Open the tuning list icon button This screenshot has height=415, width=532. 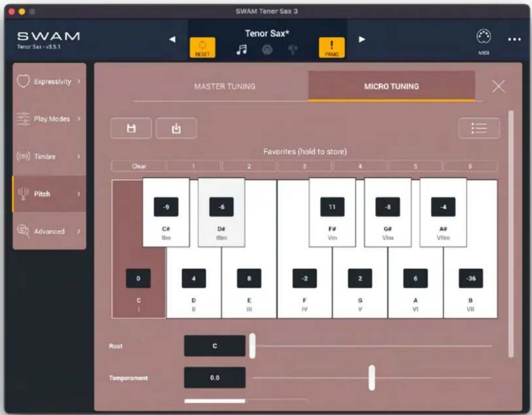479,128
